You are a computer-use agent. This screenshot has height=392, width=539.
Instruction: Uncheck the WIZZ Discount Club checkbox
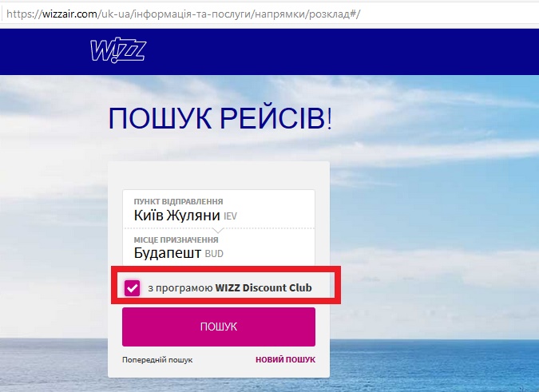133,287
